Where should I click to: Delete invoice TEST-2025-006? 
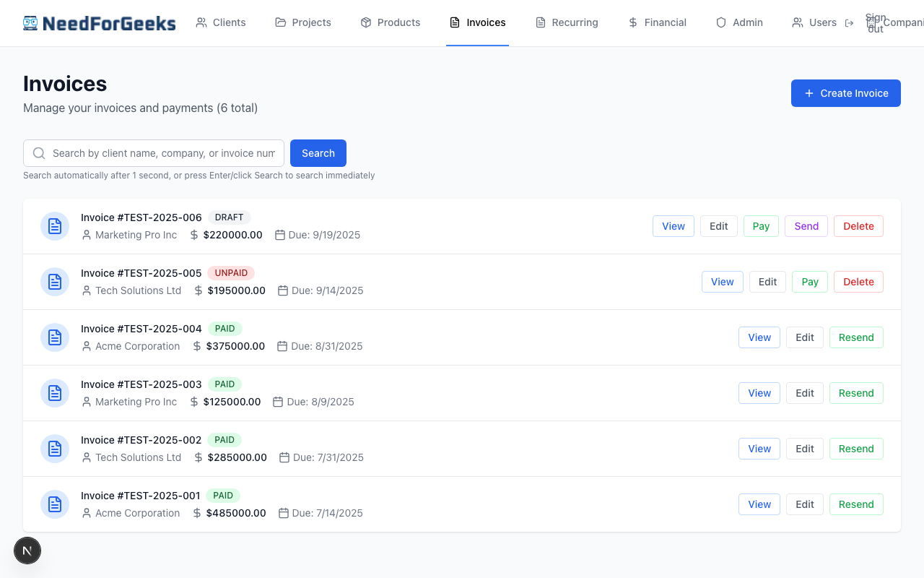[x=858, y=225]
